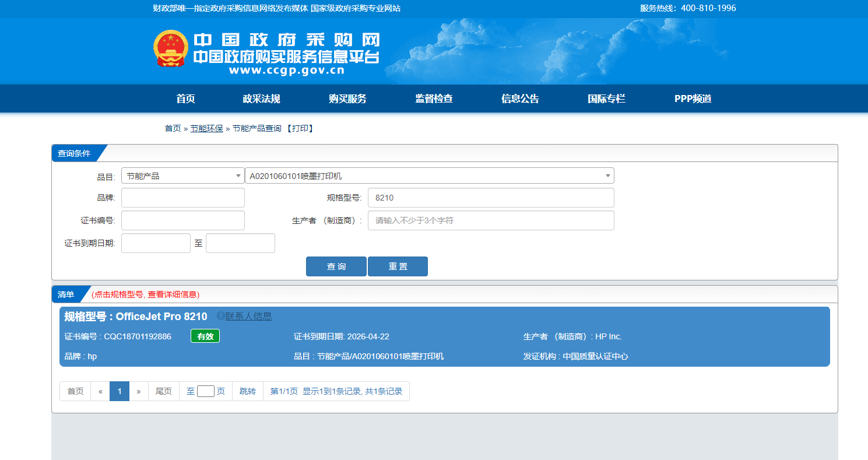
Task: Select page 1 in pagination
Action: tap(120, 391)
